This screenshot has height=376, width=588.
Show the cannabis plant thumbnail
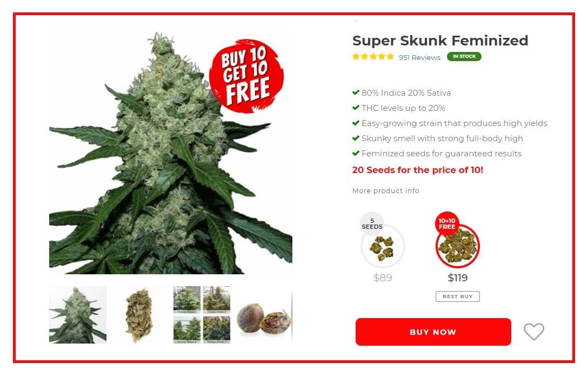pyautogui.click(x=78, y=314)
